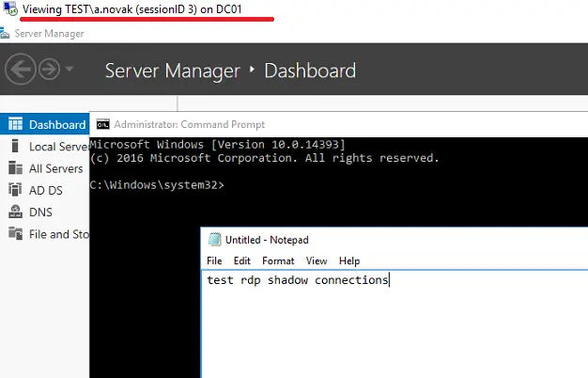
Task: Open the Notepad View menu
Action: [x=317, y=260]
